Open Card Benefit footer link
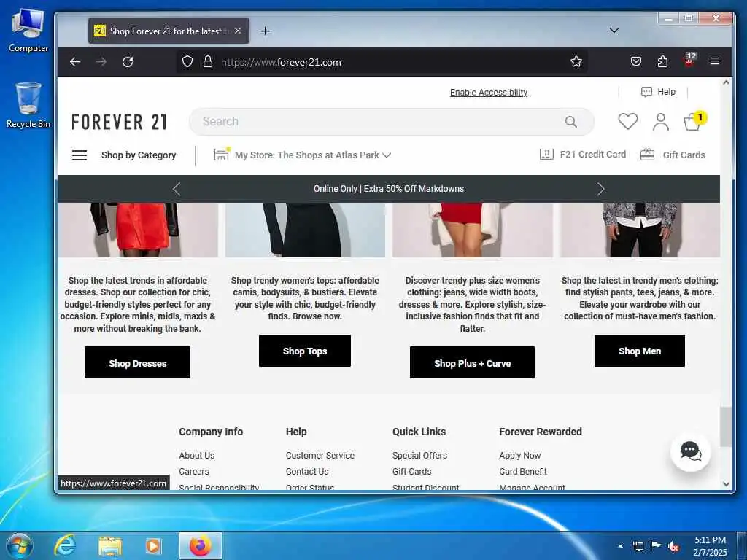Viewport: 747px width, 560px height. tap(523, 472)
